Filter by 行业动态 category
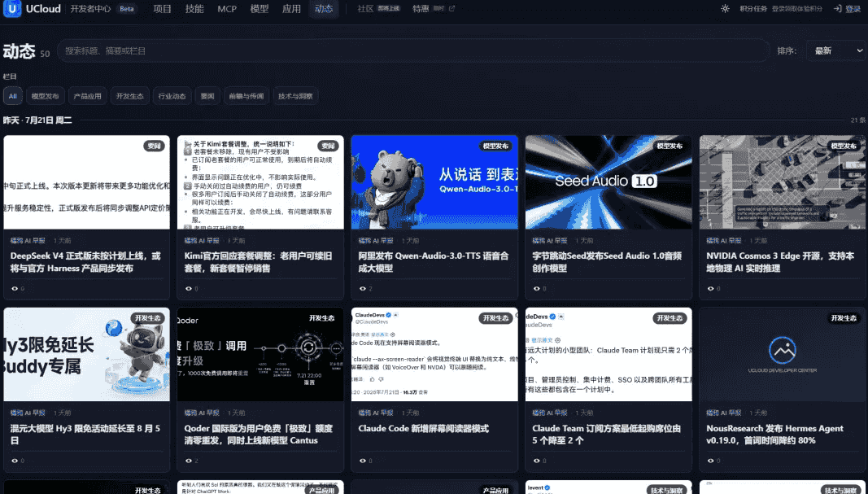Image resolution: width=868 pixels, height=494 pixels. pyautogui.click(x=172, y=96)
